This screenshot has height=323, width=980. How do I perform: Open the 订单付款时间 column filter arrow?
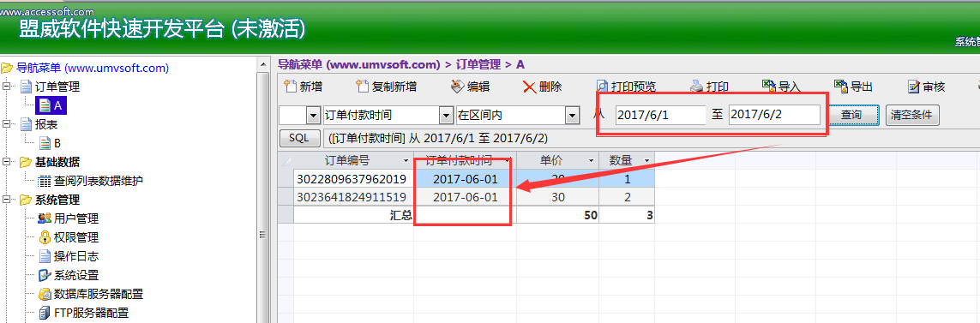pyautogui.click(x=508, y=160)
